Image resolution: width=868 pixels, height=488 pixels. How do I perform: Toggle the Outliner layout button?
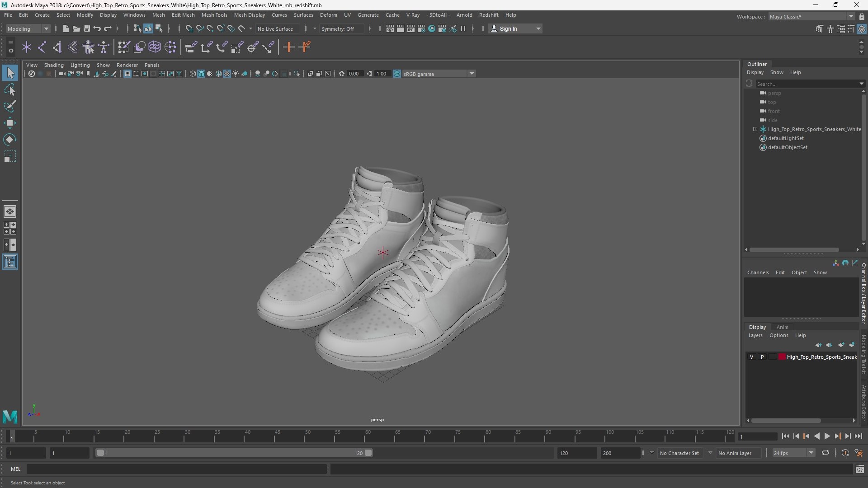click(10, 262)
